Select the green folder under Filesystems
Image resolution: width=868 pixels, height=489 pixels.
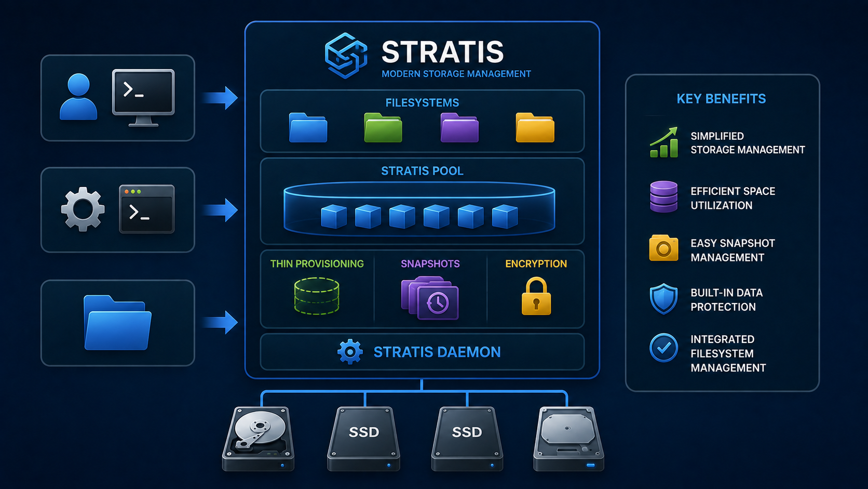(383, 127)
